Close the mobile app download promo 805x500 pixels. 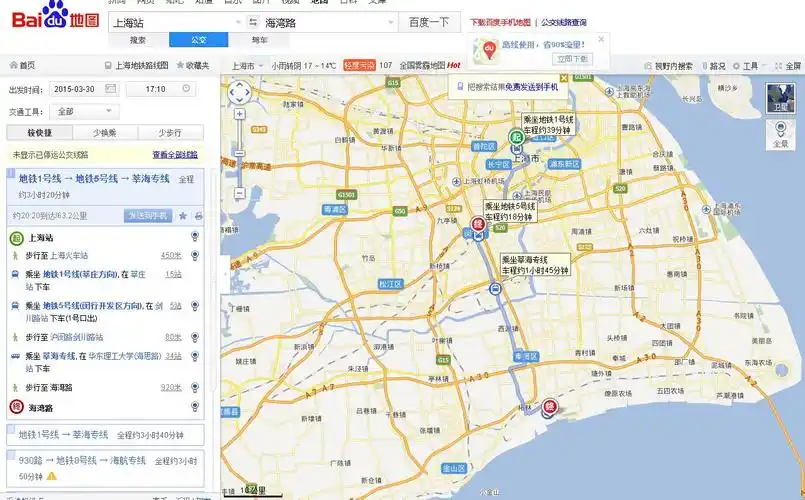tap(601, 39)
